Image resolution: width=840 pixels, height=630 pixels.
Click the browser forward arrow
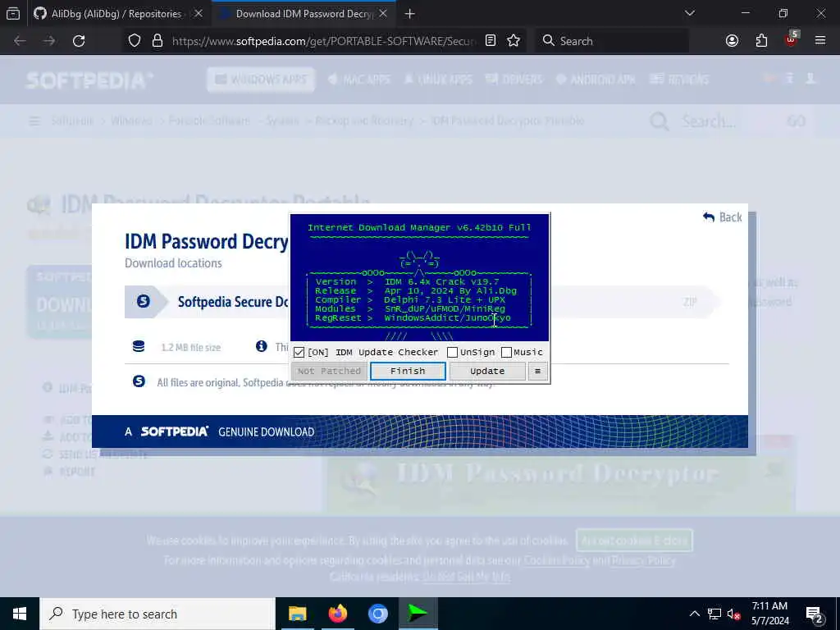[x=49, y=41]
